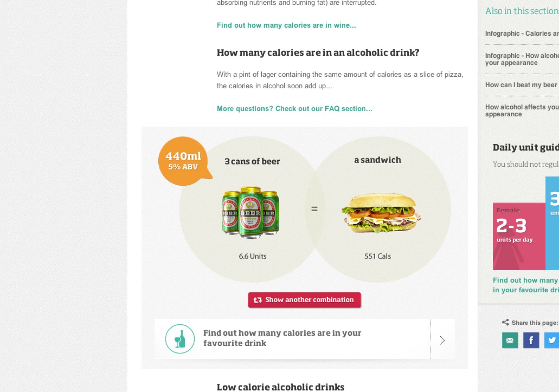559x392 pixels.
Task: Click the beer cans image
Action: [250, 212]
